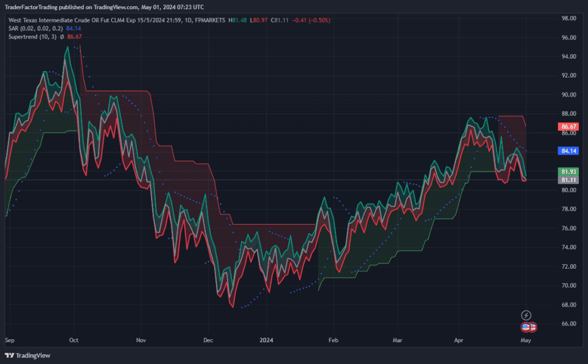Click the blue 84.14 value in the SAR legend
The height and width of the screenshot is (364, 588).
73,29
